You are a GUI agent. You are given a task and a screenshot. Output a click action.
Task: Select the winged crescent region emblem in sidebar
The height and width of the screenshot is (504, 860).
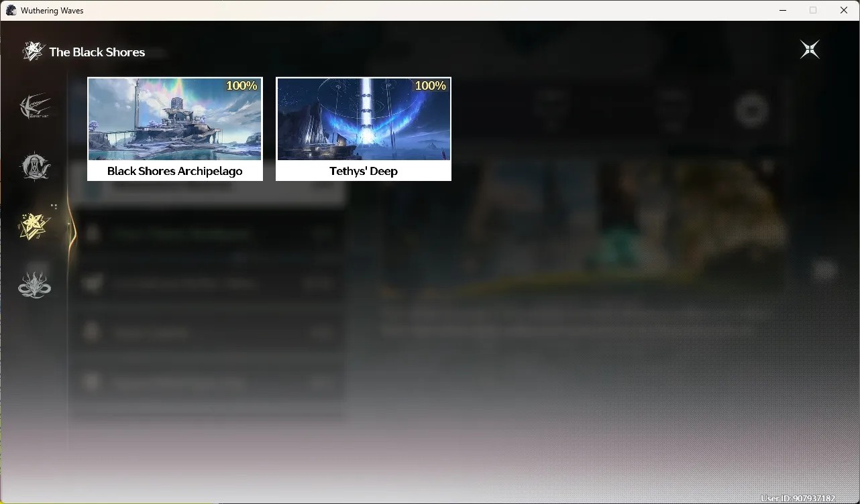[35, 107]
